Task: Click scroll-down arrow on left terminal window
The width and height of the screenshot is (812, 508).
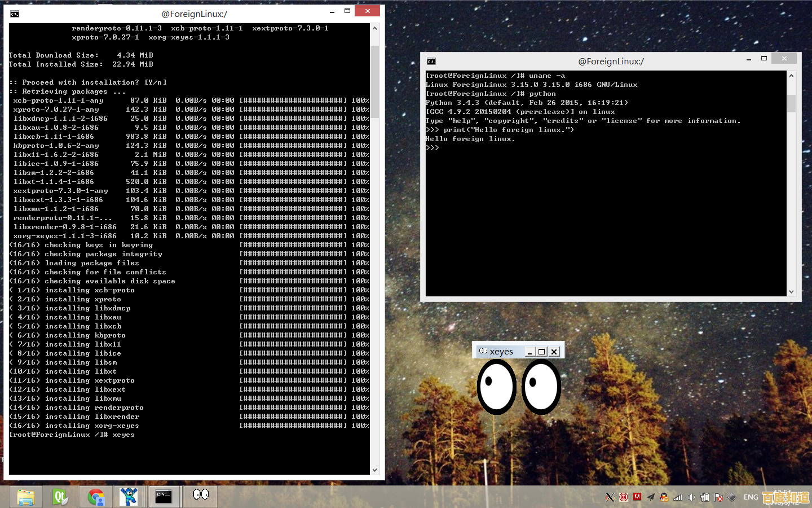Action: pos(374,469)
